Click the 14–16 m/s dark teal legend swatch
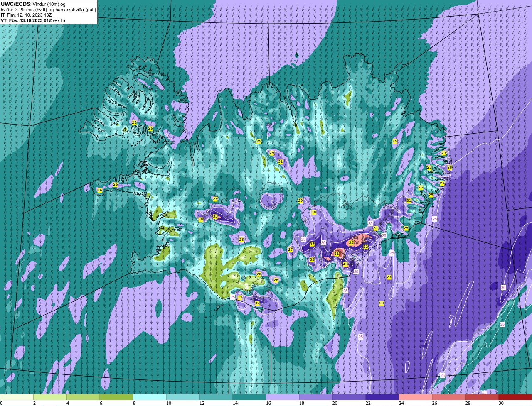Image resolution: width=532 pixels, height=406 pixels. click(x=249, y=397)
